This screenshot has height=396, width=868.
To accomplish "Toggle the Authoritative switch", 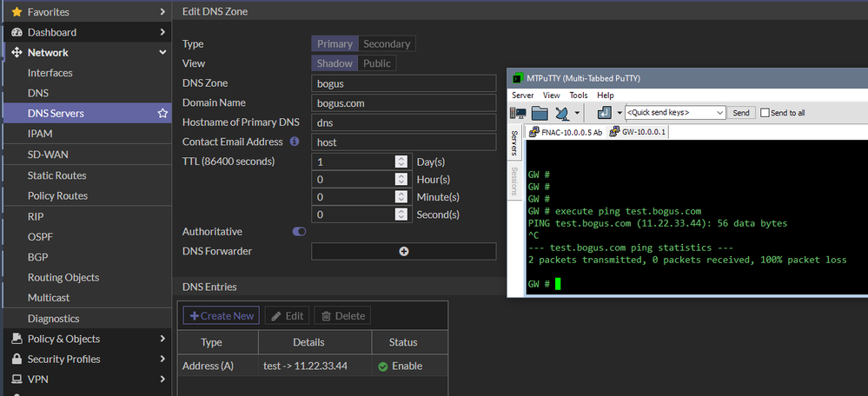I will pos(300,232).
